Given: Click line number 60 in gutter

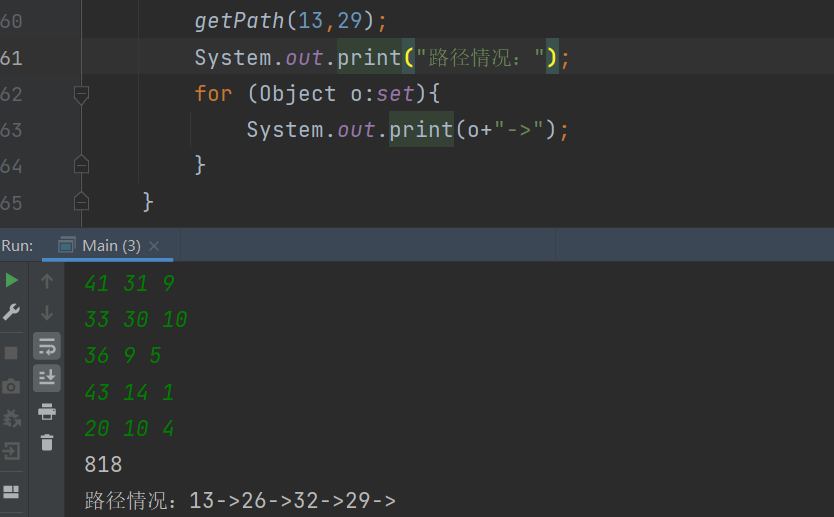Looking at the screenshot, I should coord(12,21).
